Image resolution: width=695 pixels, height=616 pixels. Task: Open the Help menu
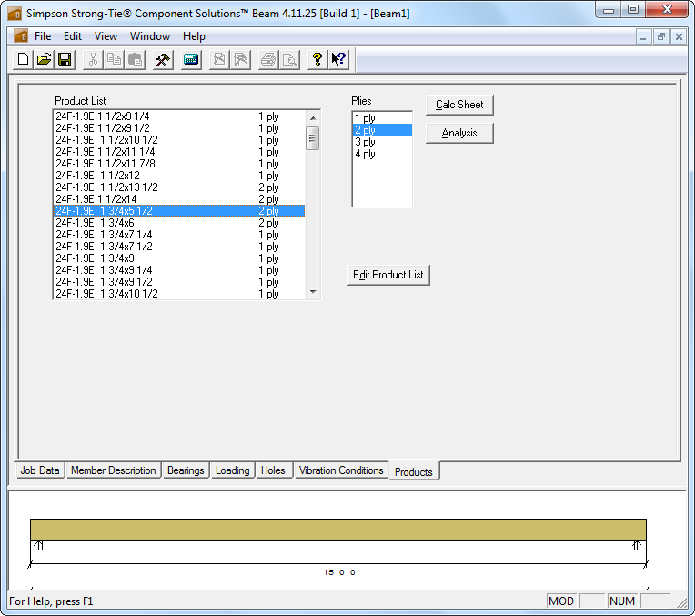click(194, 36)
